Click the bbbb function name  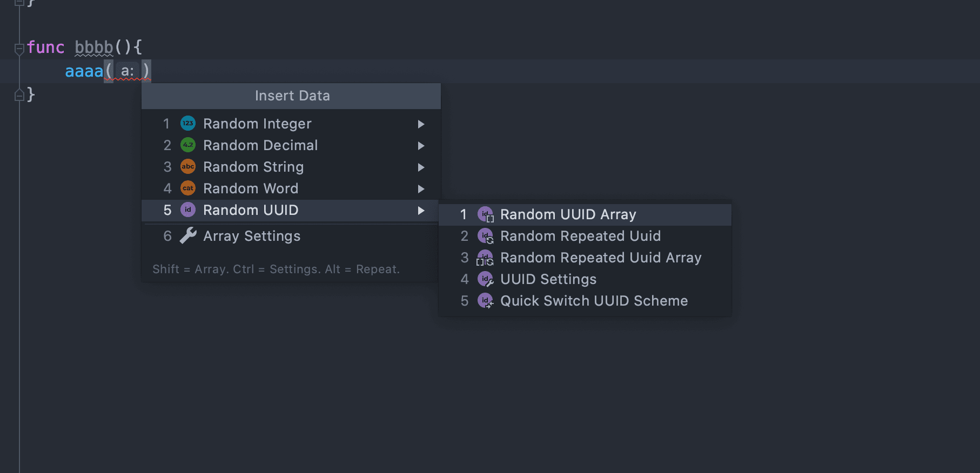coord(93,48)
